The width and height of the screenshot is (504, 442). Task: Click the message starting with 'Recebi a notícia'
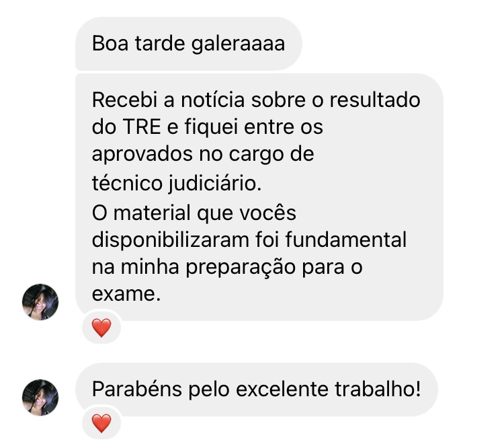coord(259,197)
